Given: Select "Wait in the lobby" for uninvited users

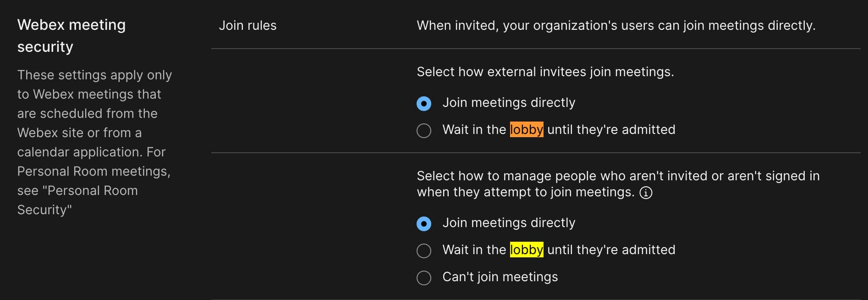Looking at the screenshot, I should tap(424, 250).
